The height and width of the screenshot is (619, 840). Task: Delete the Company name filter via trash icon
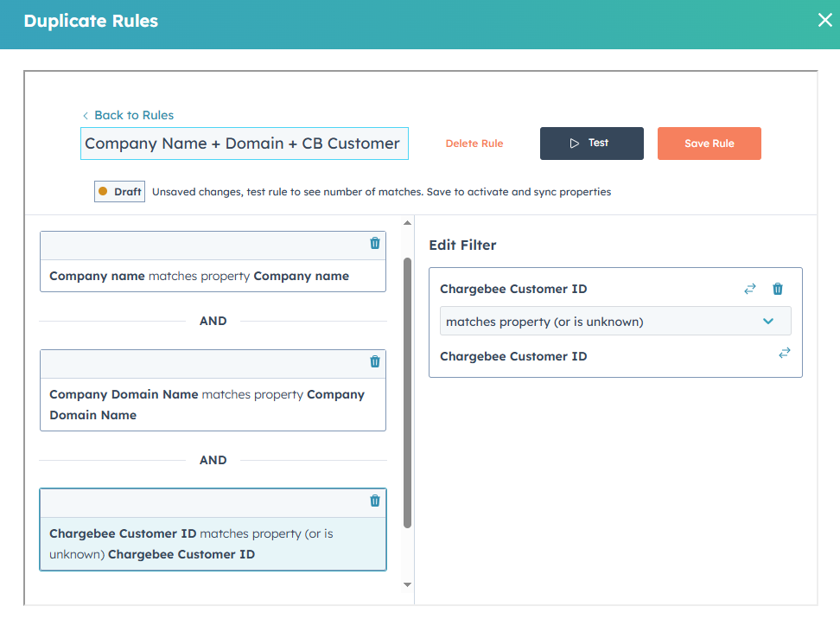[374, 244]
